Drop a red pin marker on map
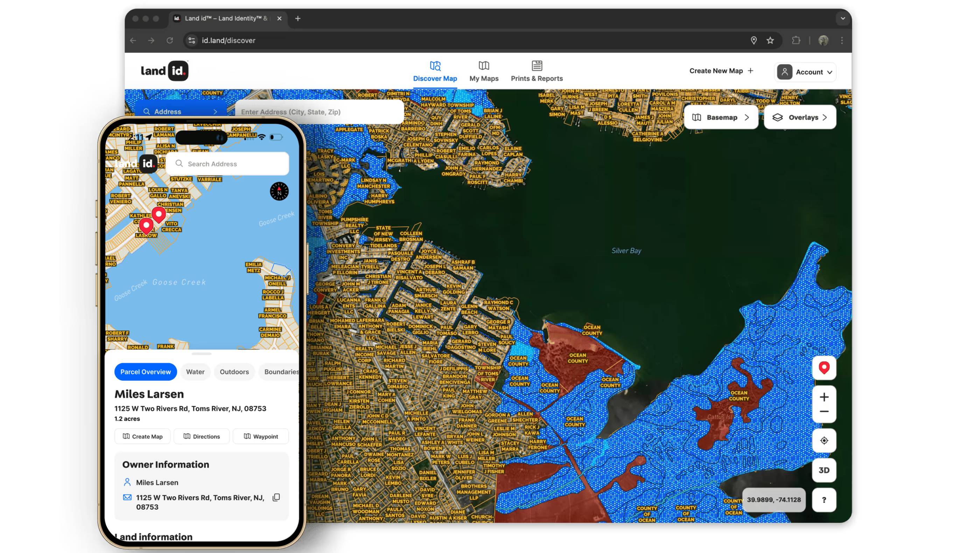Image resolution: width=980 pixels, height=553 pixels. [x=824, y=368]
